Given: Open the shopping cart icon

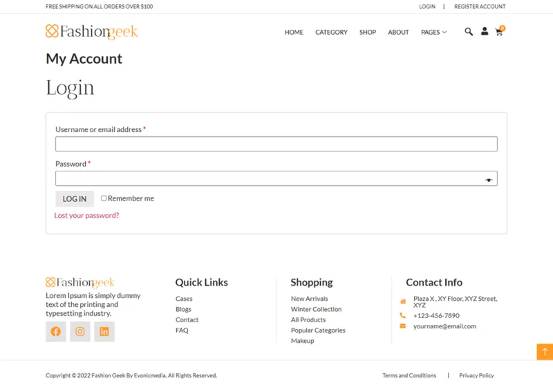Looking at the screenshot, I should point(500,31).
